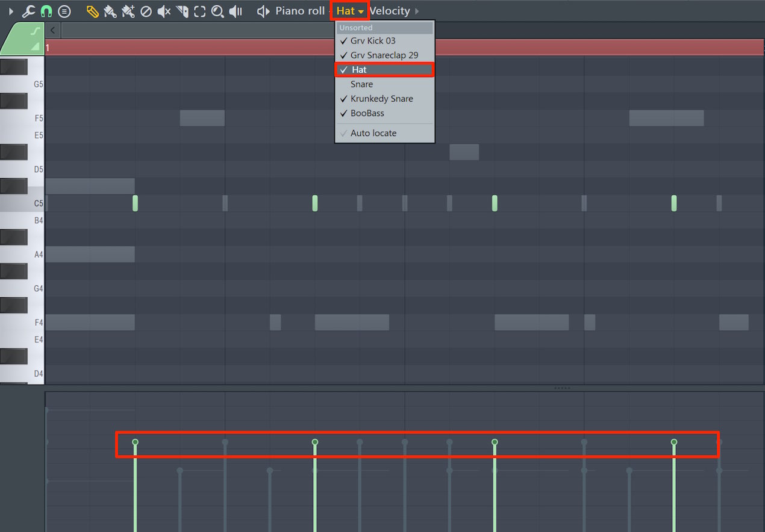The width and height of the screenshot is (765, 532).
Task: Select BooBass from the channel menu
Action: click(384, 113)
